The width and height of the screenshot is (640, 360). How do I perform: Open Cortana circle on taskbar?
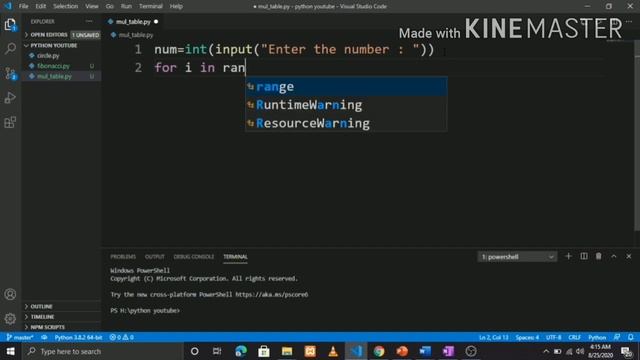click(195, 351)
